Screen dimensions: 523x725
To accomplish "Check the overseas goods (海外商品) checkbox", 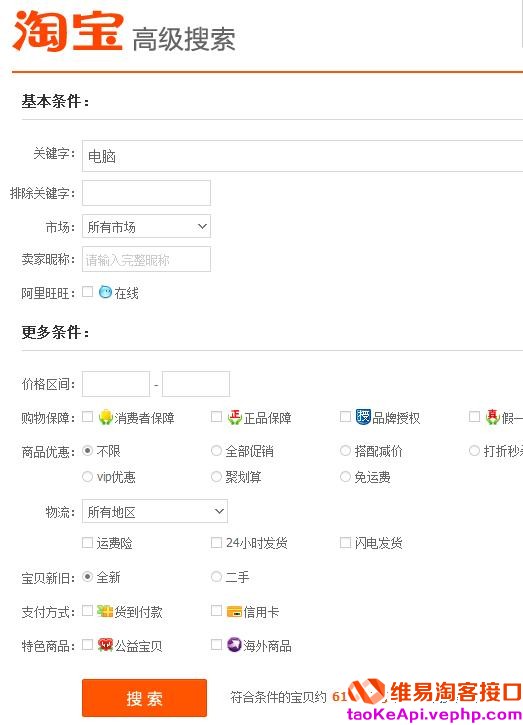I will pos(216,645).
